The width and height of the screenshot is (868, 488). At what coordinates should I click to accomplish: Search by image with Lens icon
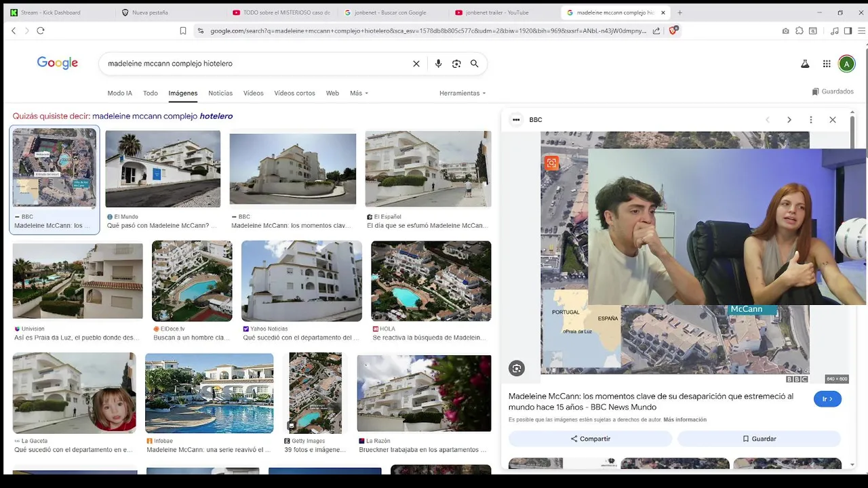[x=456, y=64]
